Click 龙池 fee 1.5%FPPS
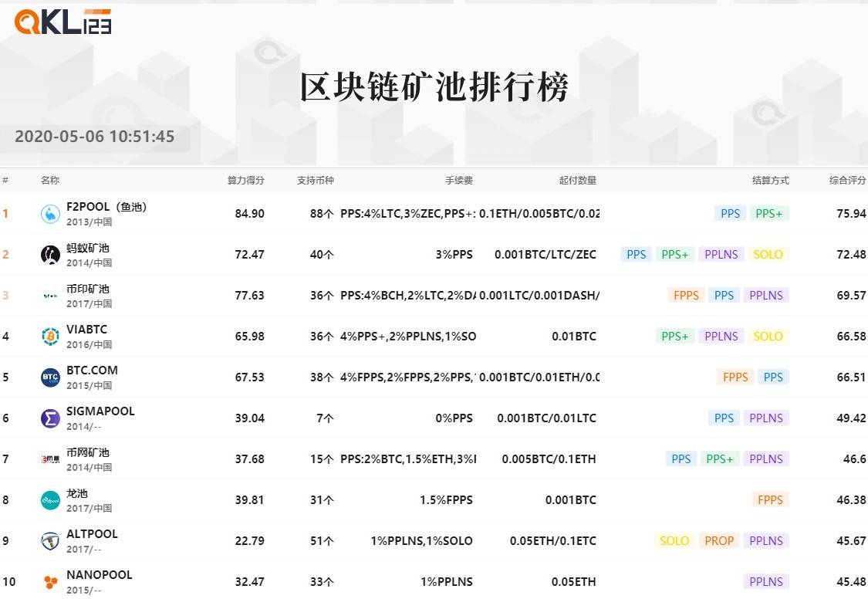868x599 pixels. [x=446, y=500]
